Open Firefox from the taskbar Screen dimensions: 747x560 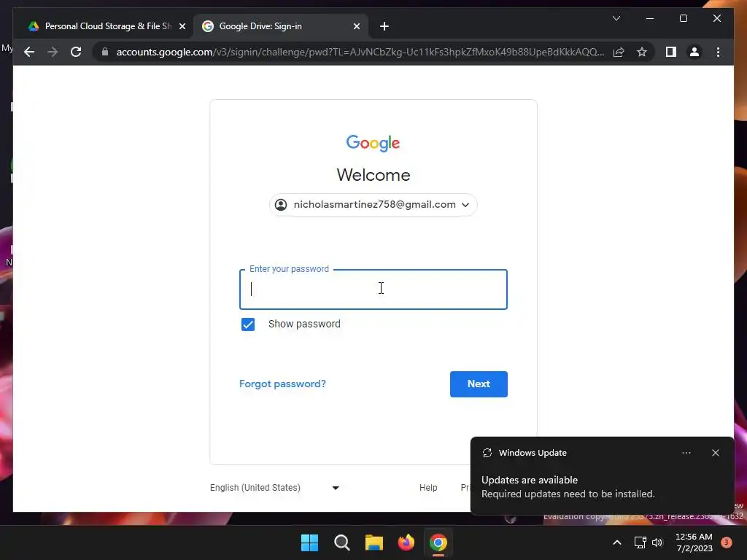point(406,542)
